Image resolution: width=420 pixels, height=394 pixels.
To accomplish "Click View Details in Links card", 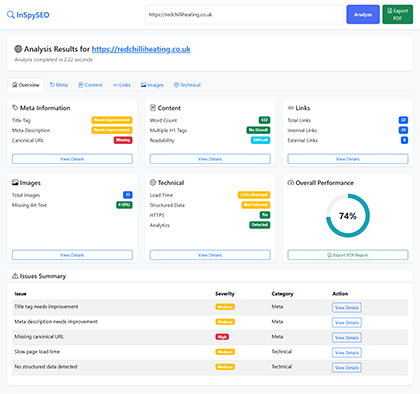I will tap(348, 159).
